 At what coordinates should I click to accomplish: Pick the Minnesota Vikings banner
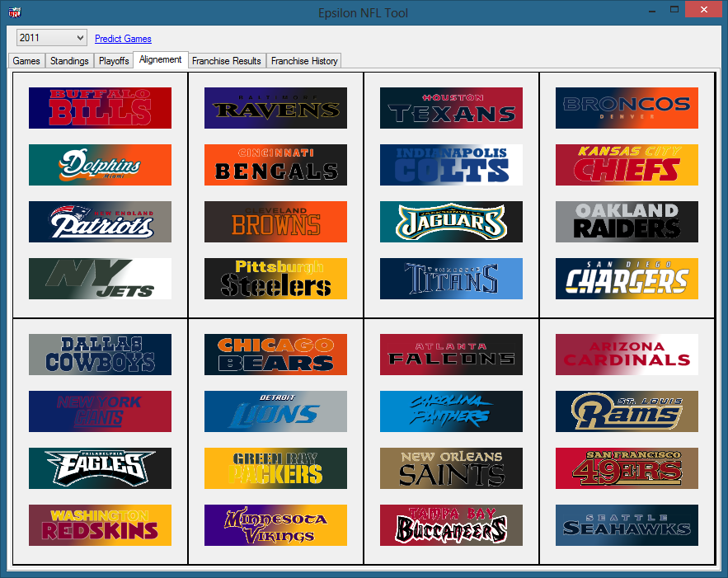coord(275,525)
